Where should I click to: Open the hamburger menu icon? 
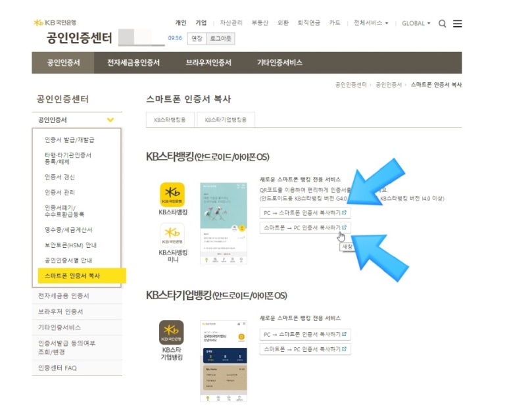coord(457,24)
